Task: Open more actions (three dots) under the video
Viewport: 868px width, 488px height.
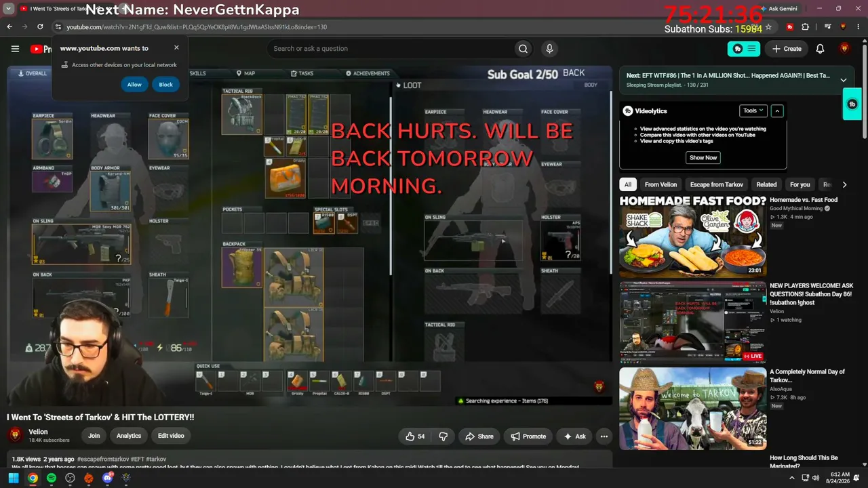Action: pyautogui.click(x=604, y=436)
